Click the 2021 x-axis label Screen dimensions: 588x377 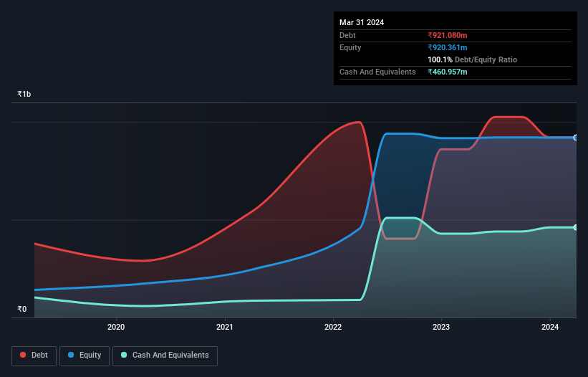pyautogui.click(x=225, y=327)
